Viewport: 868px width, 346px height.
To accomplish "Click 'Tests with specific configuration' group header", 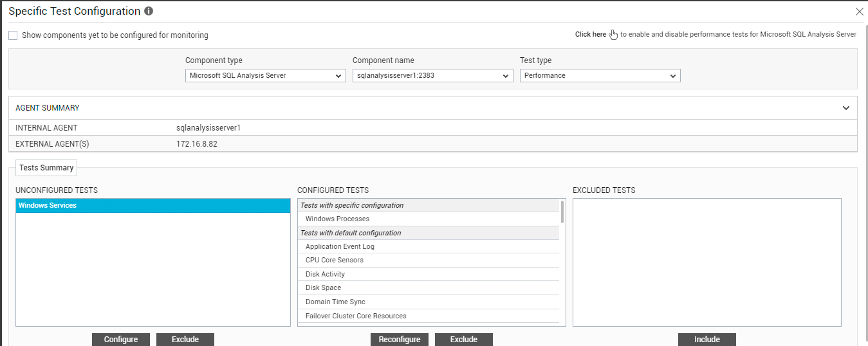I will pyautogui.click(x=429, y=206).
